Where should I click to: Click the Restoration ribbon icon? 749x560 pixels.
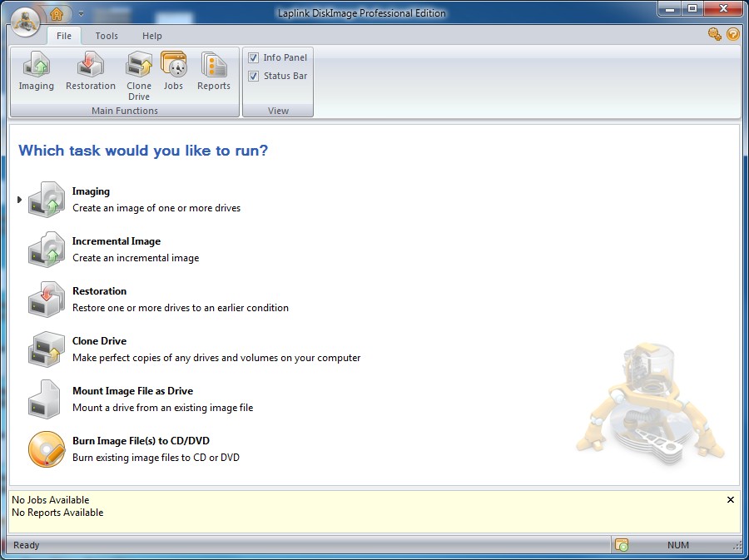(91, 65)
